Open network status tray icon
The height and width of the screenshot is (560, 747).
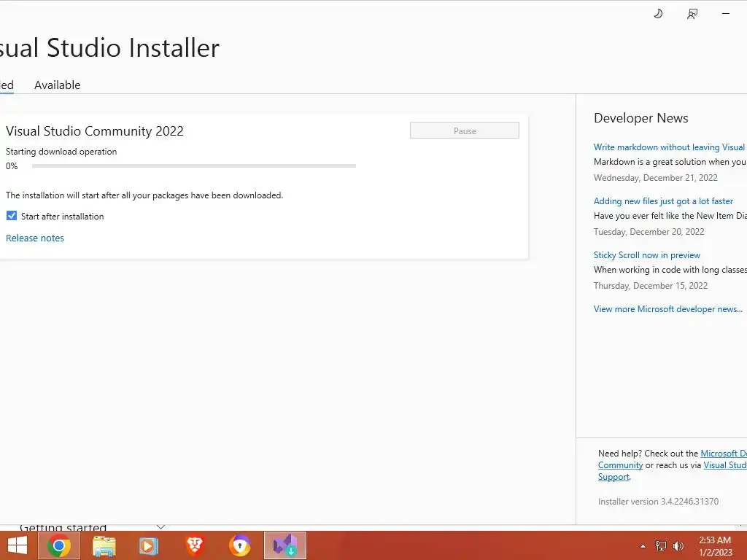[x=660, y=546]
